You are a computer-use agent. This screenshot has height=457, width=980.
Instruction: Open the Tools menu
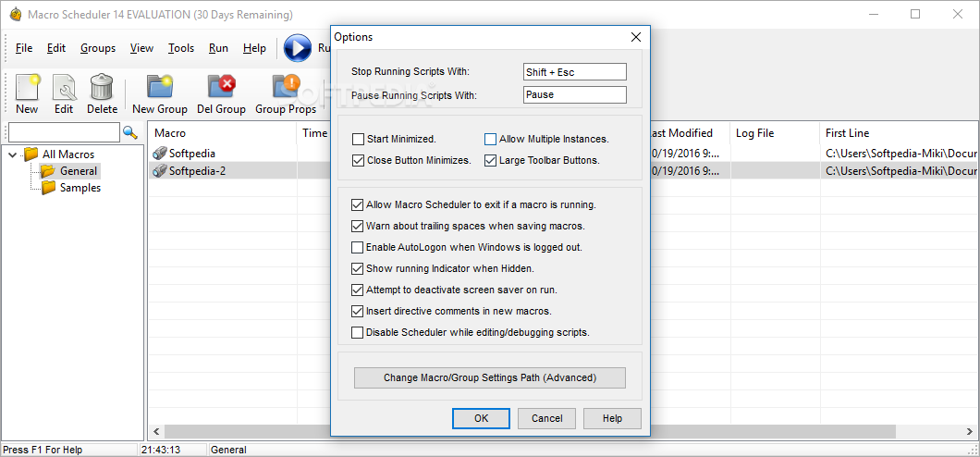point(181,48)
